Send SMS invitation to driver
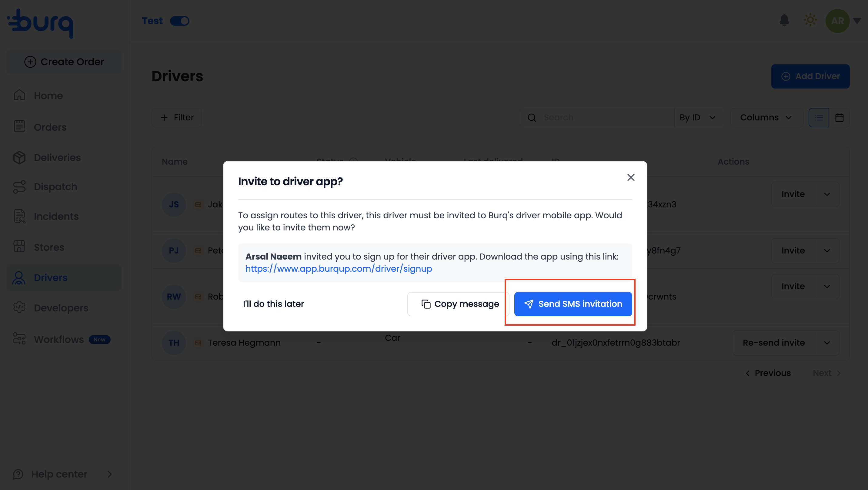This screenshot has width=868, height=490. (573, 304)
